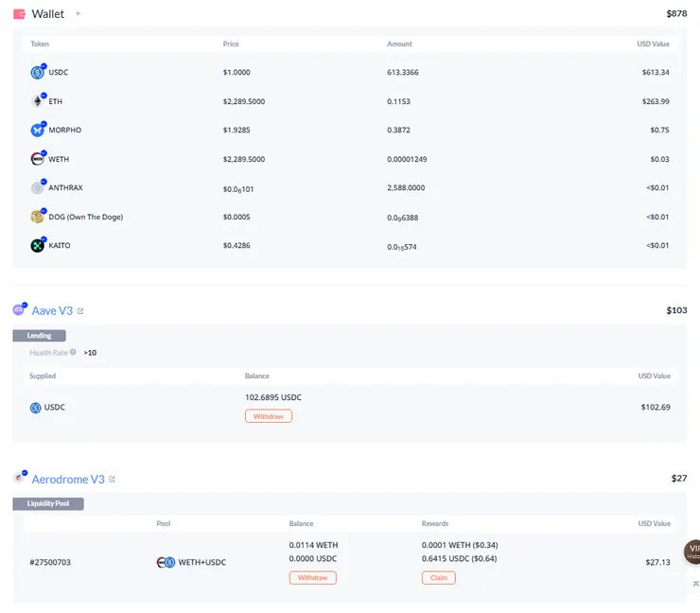Click the WETH value $0.03
Image resolution: width=700 pixels, height=613 pixels.
[659, 159]
